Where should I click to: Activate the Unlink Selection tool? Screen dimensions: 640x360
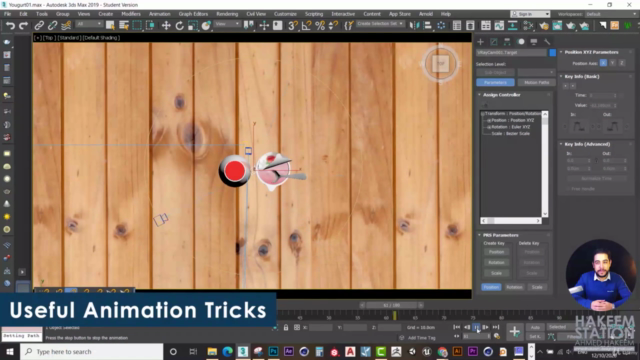coord(52,26)
